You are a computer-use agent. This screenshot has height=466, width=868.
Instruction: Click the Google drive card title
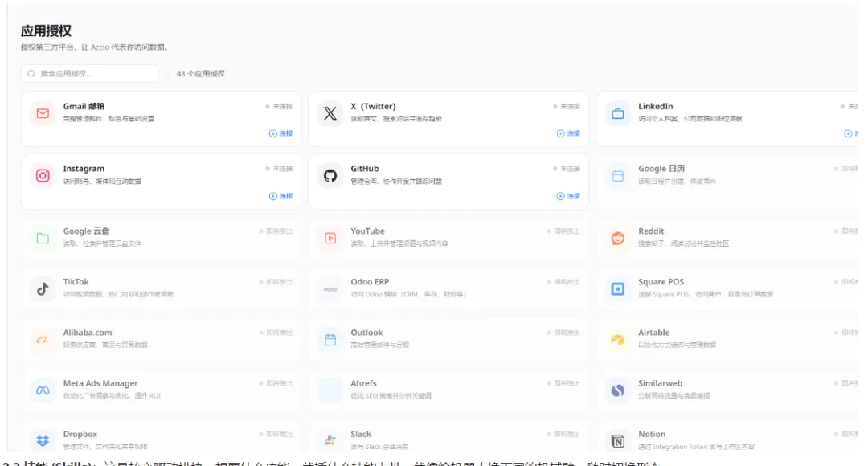[86, 231]
